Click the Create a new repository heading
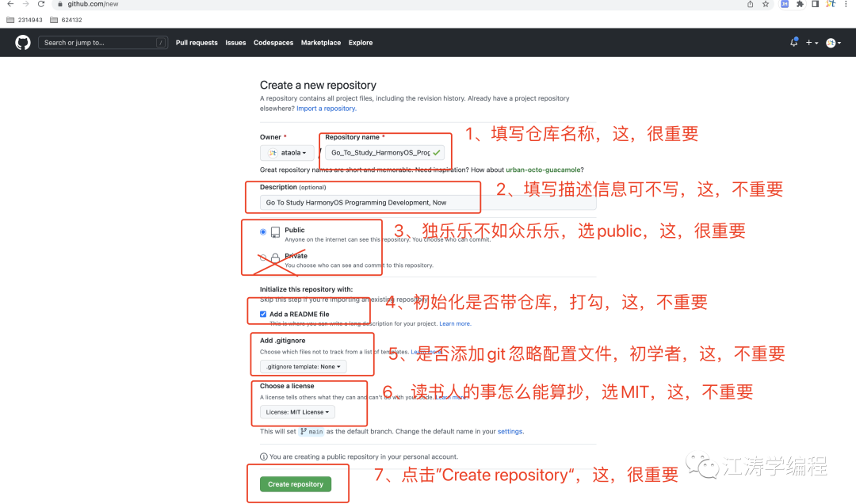The width and height of the screenshot is (856, 504). pos(318,85)
